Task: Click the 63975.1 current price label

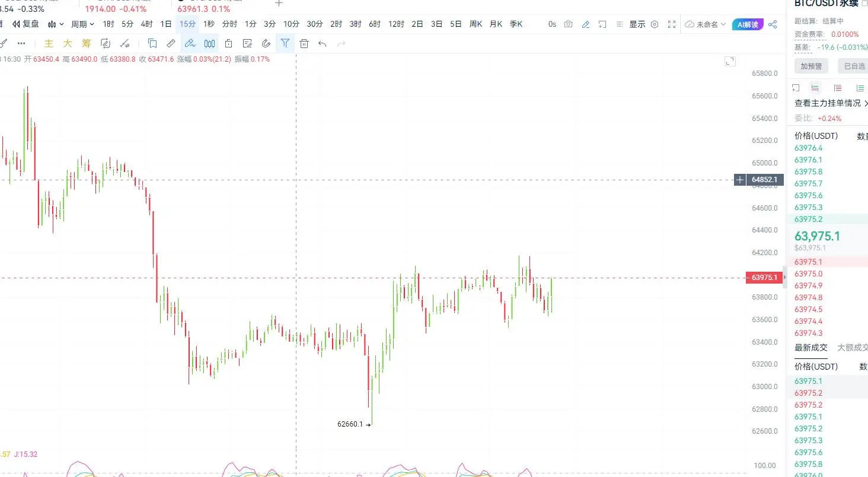Action: click(764, 277)
